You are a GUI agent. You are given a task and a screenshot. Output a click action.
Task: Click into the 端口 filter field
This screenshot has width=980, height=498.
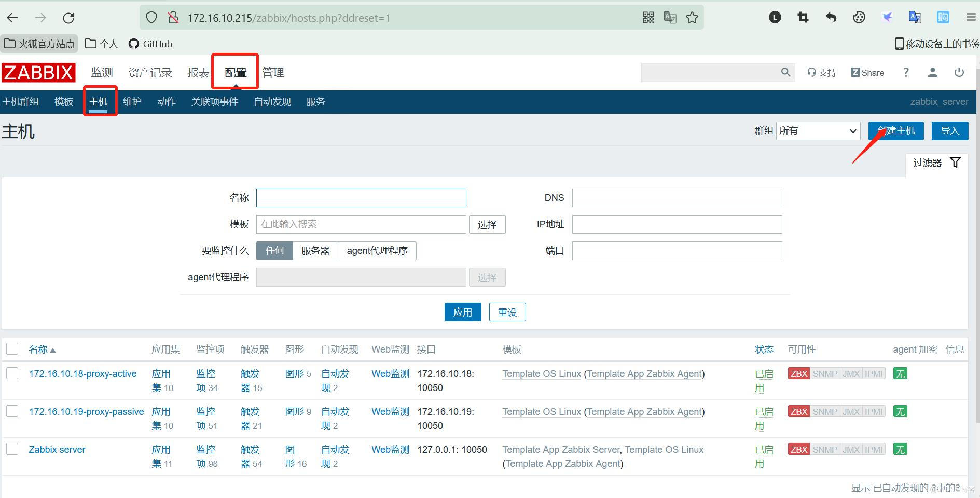[677, 251]
